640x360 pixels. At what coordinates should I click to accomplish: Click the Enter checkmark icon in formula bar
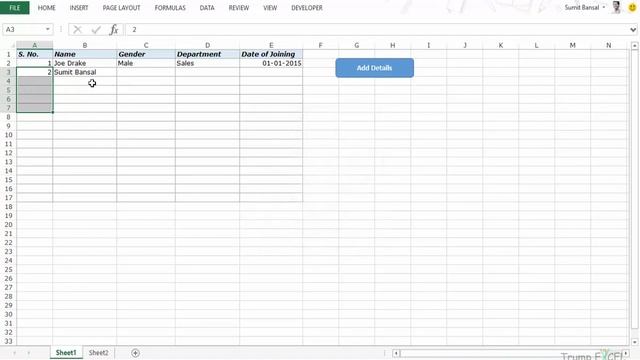(96, 29)
